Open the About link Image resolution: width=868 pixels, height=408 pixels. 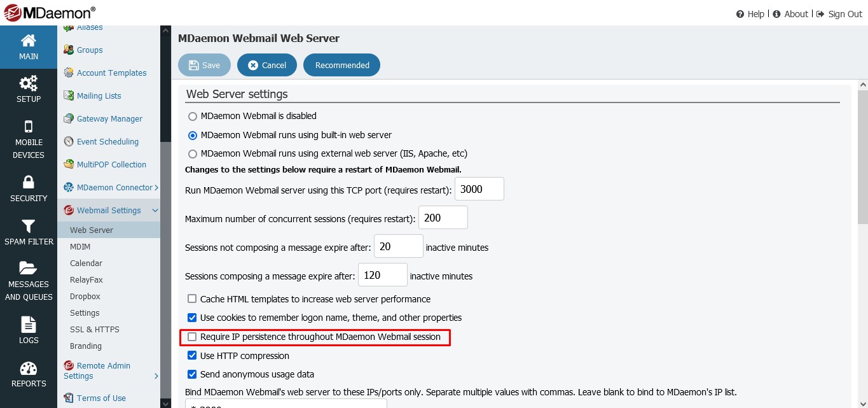(x=796, y=14)
